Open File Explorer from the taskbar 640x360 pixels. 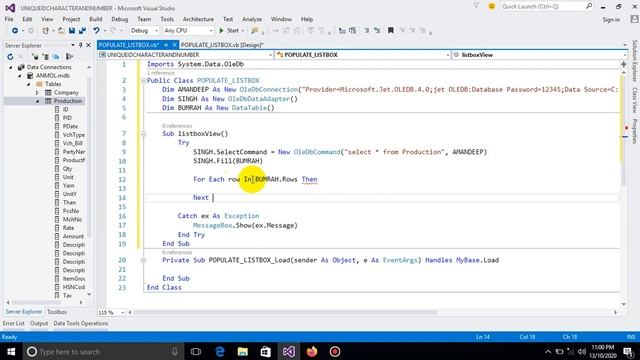pyautogui.click(x=243, y=351)
